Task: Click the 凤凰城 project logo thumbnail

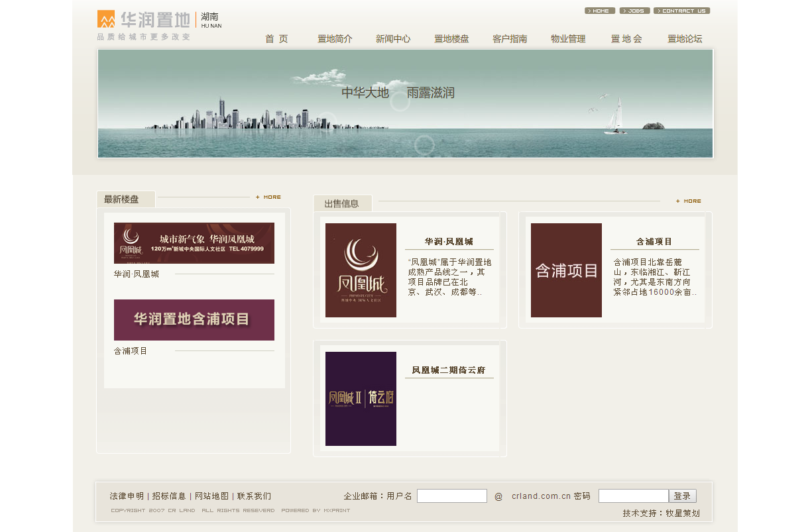Action: 361,270
